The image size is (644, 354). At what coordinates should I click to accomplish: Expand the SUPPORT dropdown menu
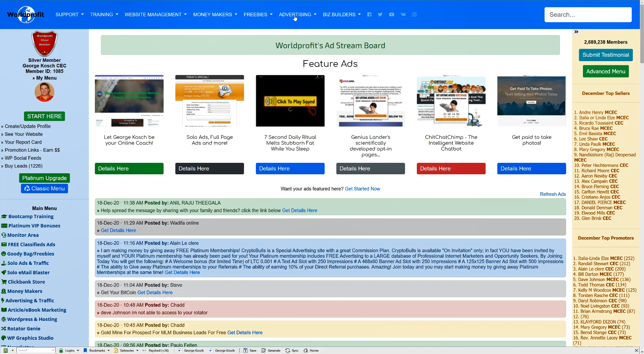70,15
